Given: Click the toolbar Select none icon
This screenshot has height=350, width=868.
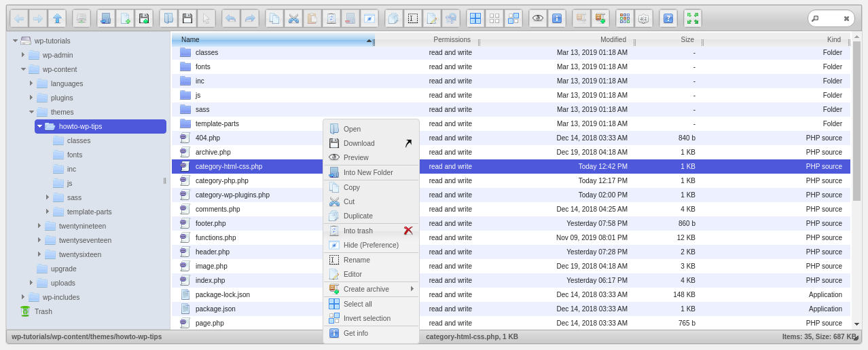Looking at the screenshot, I should (x=494, y=18).
